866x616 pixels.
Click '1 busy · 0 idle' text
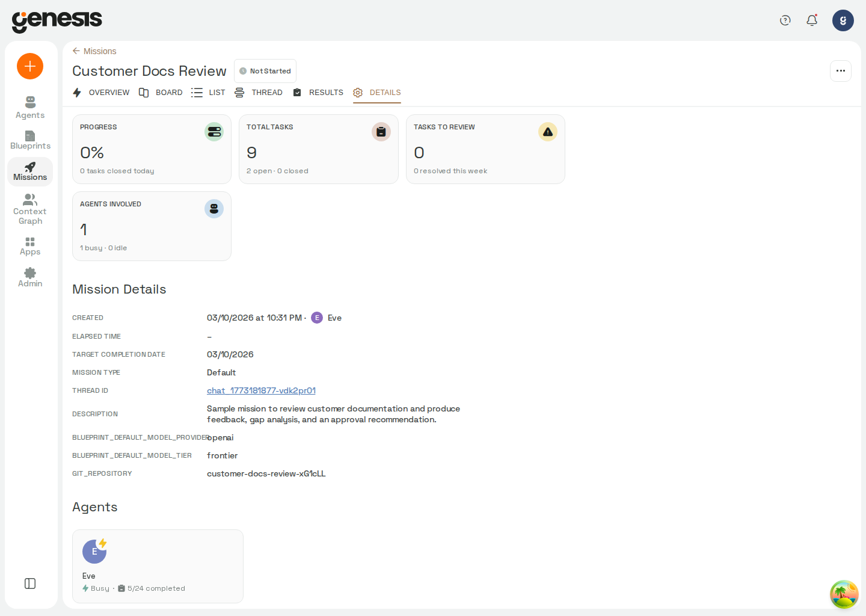coord(103,248)
